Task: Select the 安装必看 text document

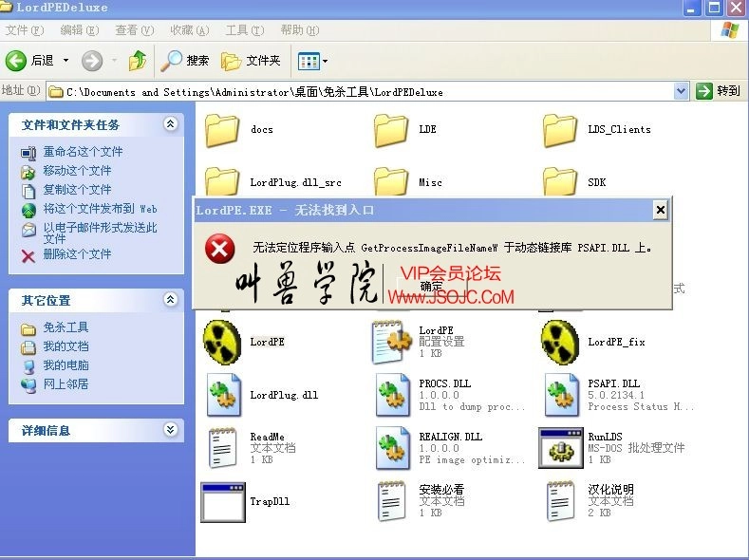Action: [x=392, y=501]
